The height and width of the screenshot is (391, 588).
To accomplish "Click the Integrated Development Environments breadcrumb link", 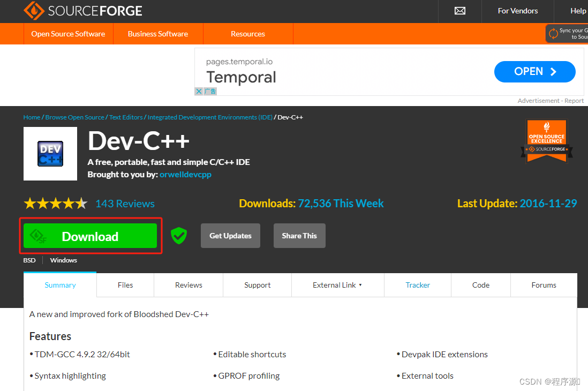I will click(x=209, y=117).
